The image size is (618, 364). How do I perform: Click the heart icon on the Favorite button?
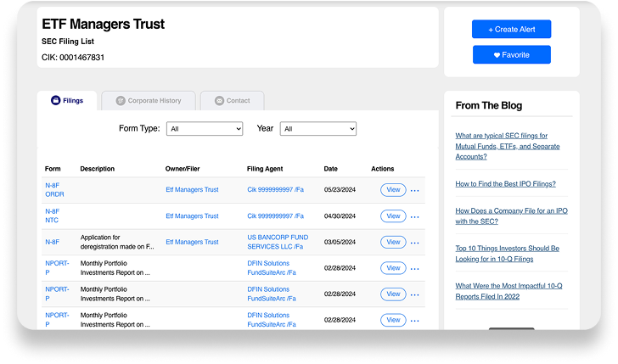(497, 55)
